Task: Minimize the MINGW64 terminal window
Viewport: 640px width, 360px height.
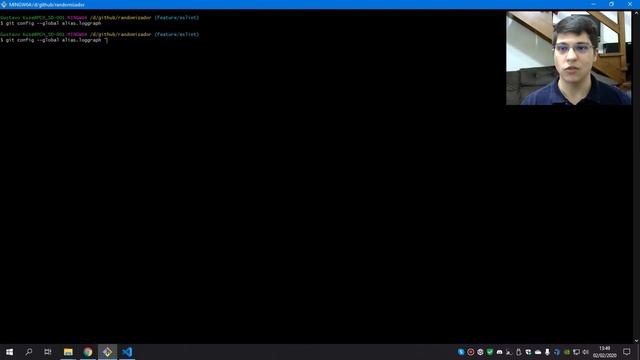Action: (593, 4)
